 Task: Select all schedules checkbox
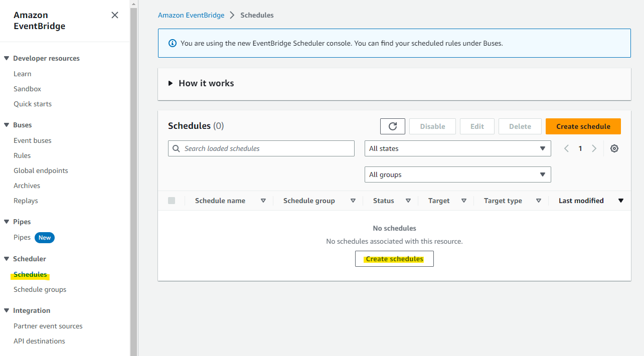(172, 201)
